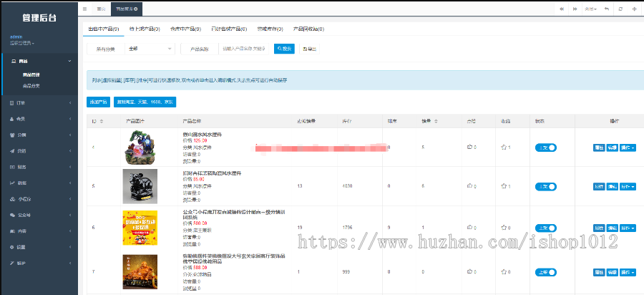Close the 商品管理 tab via its x
The width and height of the screenshot is (644, 295).
tap(135, 9)
